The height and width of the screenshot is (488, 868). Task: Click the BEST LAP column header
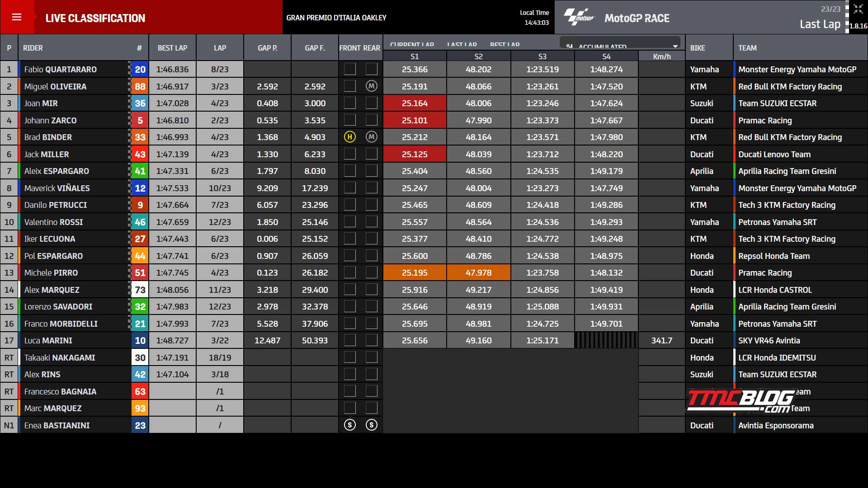[172, 48]
